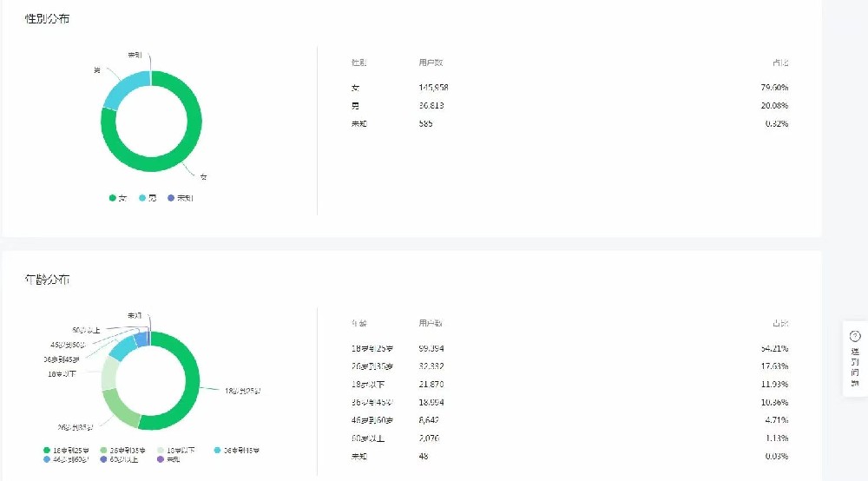
Task: Click the 8,642 user count cell
Action: pos(429,420)
